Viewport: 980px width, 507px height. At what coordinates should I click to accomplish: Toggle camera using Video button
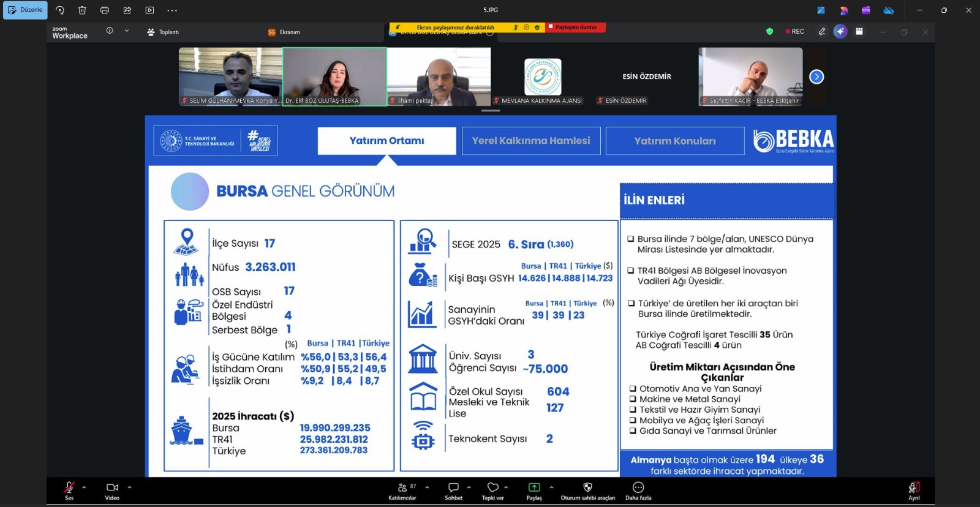click(x=112, y=490)
